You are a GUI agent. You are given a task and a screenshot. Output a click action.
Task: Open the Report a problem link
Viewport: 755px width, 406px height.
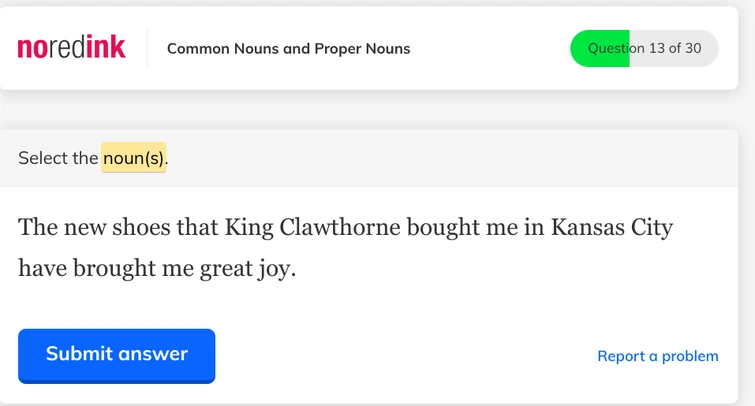657,356
